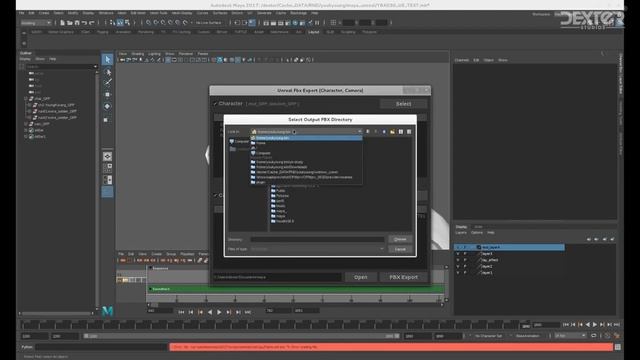640x360 pixels.
Task: Select the Pictures folder in file list
Action: [280, 196]
